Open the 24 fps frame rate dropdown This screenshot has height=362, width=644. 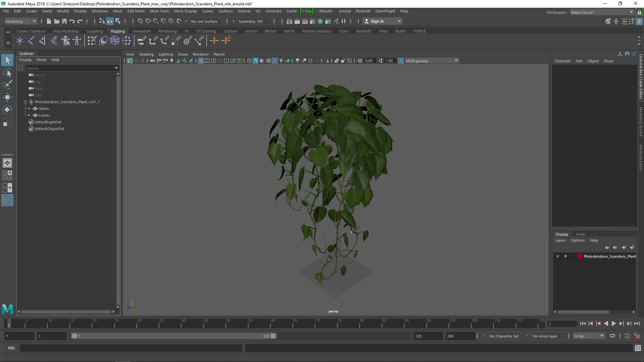click(589, 336)
